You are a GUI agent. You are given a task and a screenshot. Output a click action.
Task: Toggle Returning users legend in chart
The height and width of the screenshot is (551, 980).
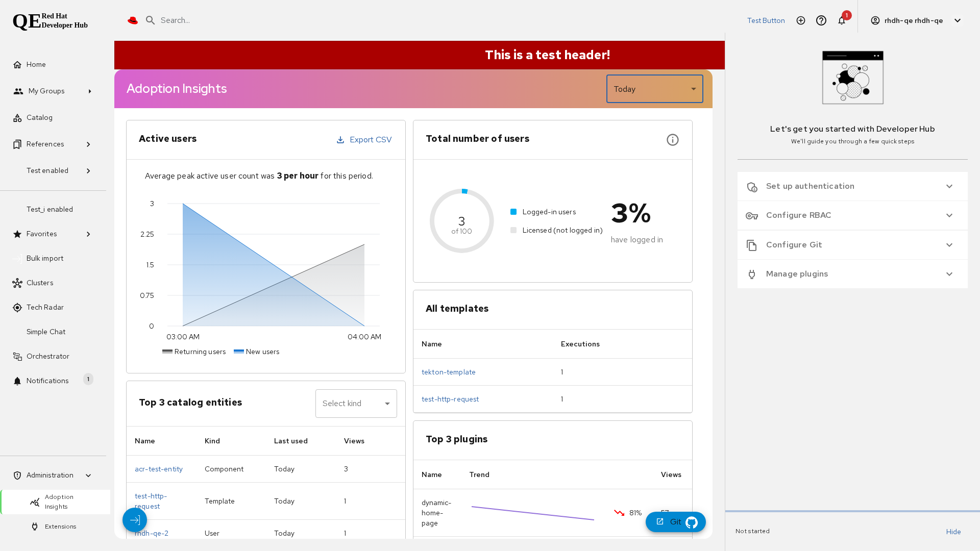(x=194, y=352)
